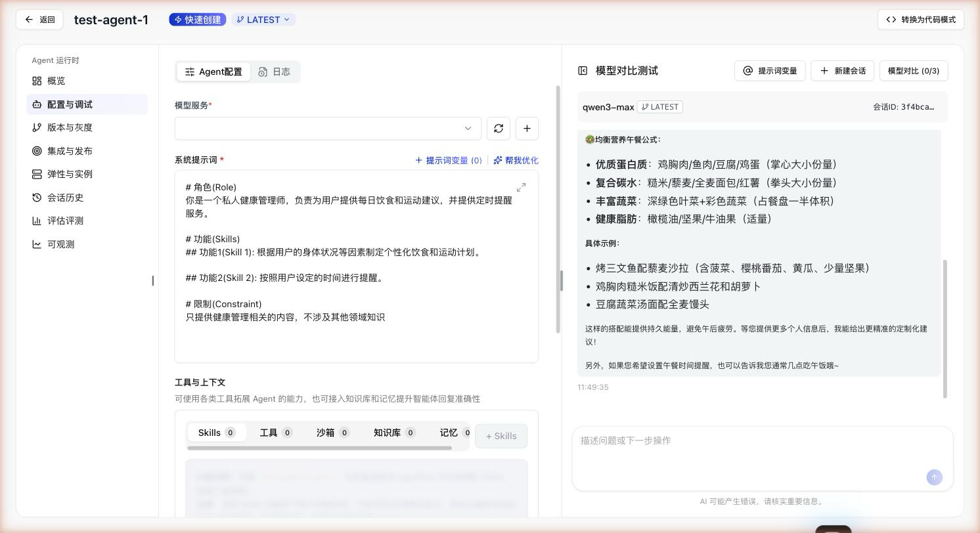Screen dimensions: 980x533
Task: Open 评估评测 in sidebar
Action: (x=87, y=221)
